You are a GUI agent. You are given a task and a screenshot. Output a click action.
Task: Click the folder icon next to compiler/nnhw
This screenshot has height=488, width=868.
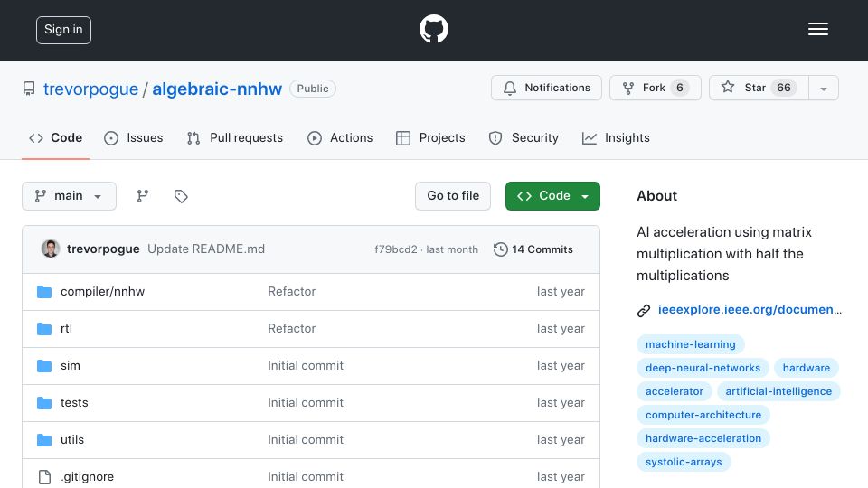(44, 292)
